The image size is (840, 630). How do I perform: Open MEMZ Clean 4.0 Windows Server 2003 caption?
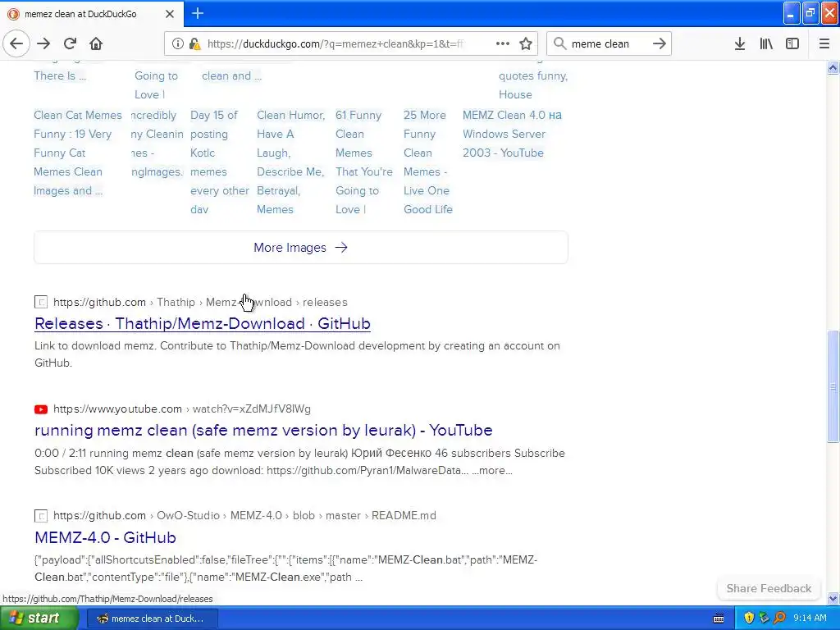512,134
